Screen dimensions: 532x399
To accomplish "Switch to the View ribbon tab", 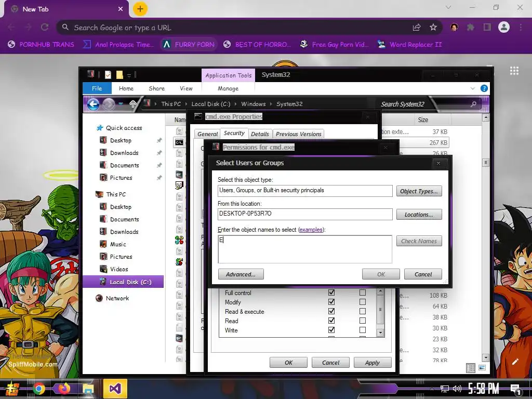I will (186, 88).
